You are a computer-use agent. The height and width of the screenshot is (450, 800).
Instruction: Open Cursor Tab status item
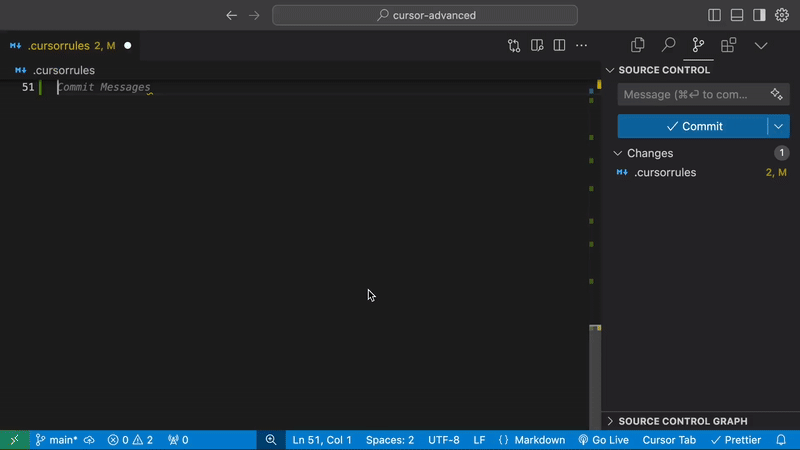click(669, 440)
